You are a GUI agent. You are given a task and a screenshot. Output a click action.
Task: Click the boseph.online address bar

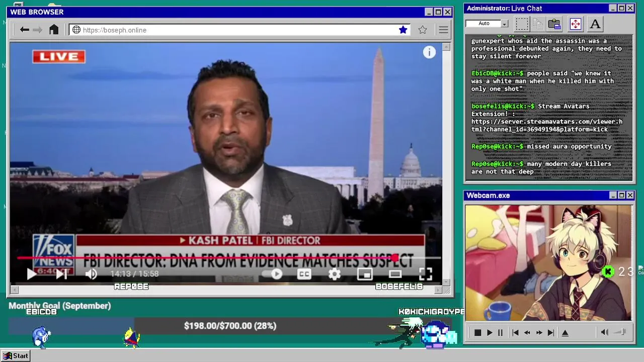pos(239,30)
